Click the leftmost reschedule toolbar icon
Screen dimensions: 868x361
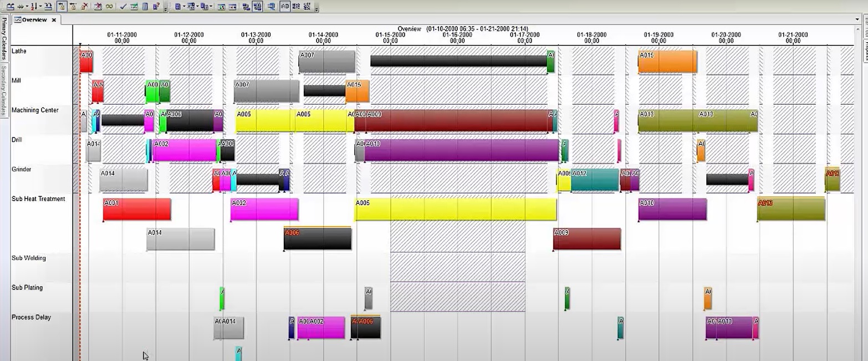coord(11,6)
